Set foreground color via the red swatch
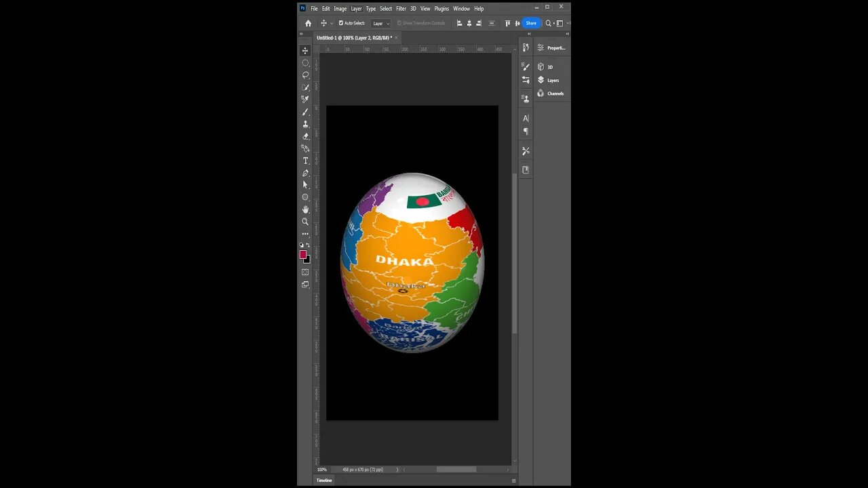This screenshot has width=868, height=488. pos(303,254)
